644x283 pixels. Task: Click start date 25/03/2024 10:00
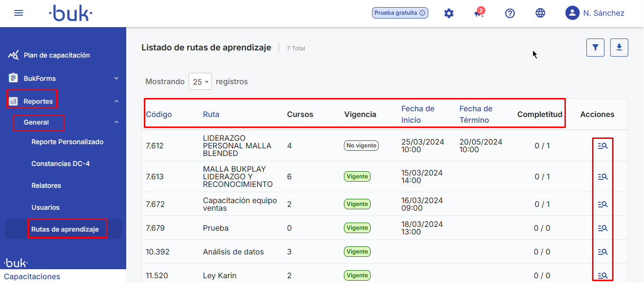(x=423, y=146)
